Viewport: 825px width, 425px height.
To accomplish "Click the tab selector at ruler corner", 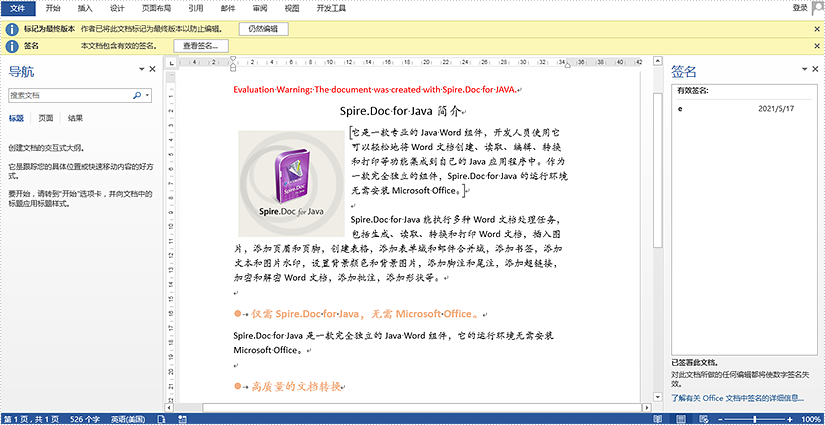I will pyautogui.click(x=170, y=63).
